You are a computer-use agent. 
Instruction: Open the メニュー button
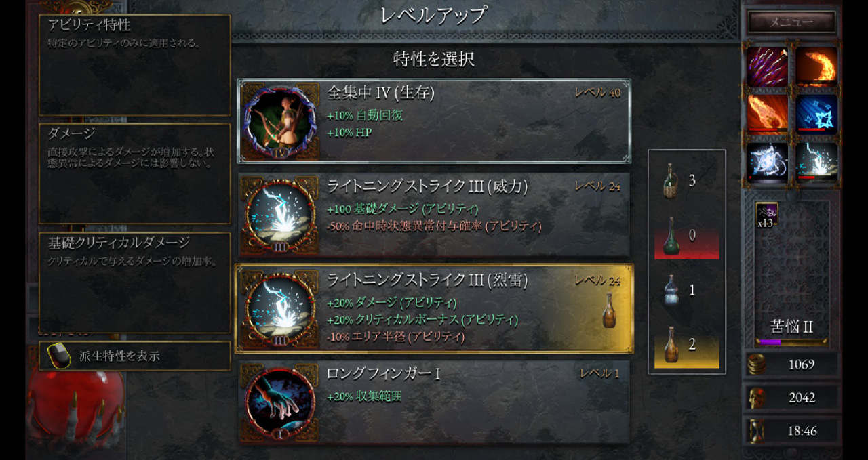click(791, 22)
